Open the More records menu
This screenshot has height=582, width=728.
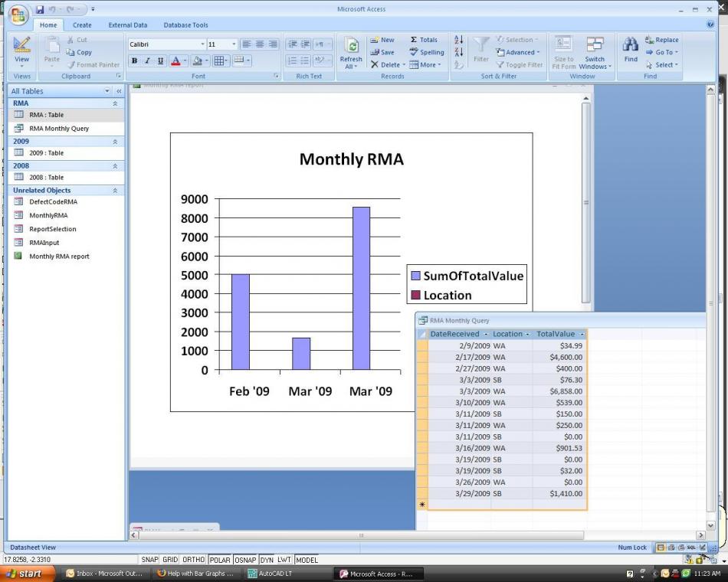(425, 65)
